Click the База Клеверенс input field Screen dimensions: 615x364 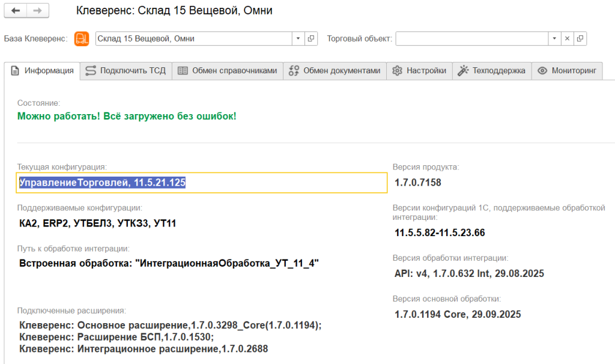tap(193, 38)
